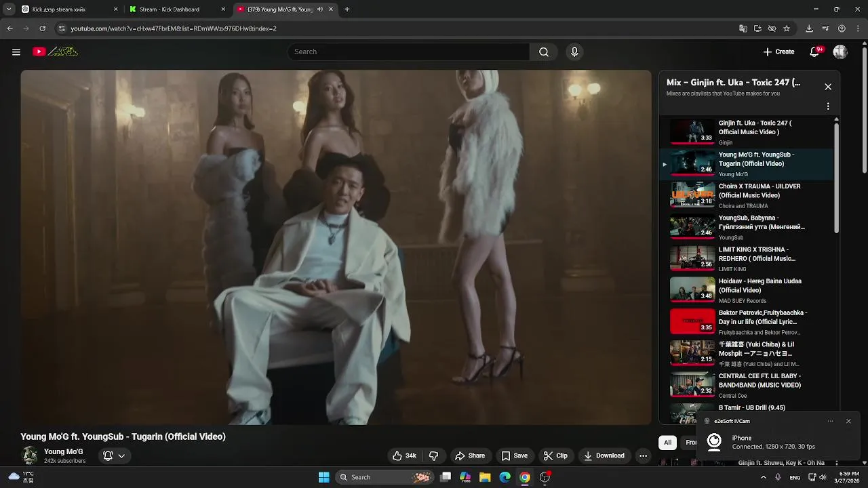Focus the YouTube search field
This screenshot has height=488, width=868.
click(408, 52)
